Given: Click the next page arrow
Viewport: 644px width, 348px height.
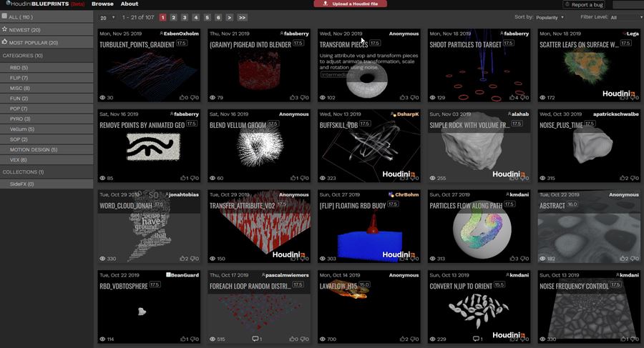Looking at the screenshot, I should tap(229, 17).
